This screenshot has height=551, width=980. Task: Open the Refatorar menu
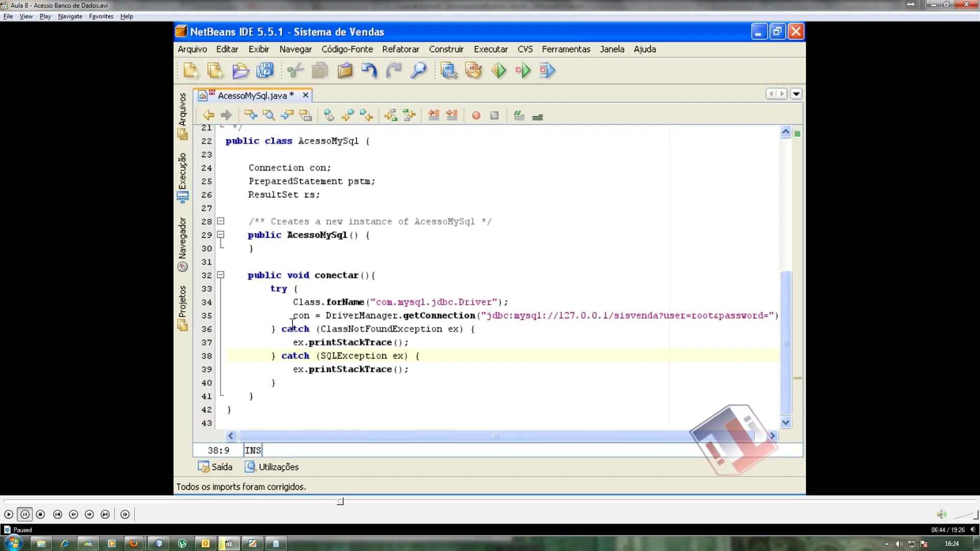[x=400, y=49]
